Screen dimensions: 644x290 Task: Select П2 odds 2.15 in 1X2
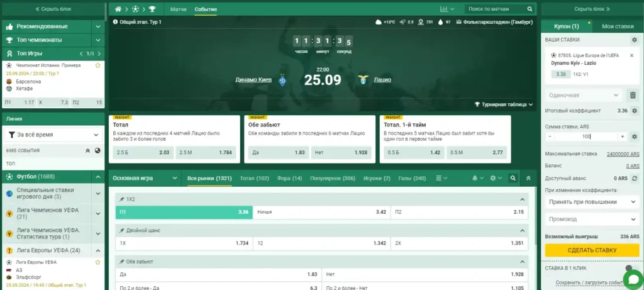(459, 212)
